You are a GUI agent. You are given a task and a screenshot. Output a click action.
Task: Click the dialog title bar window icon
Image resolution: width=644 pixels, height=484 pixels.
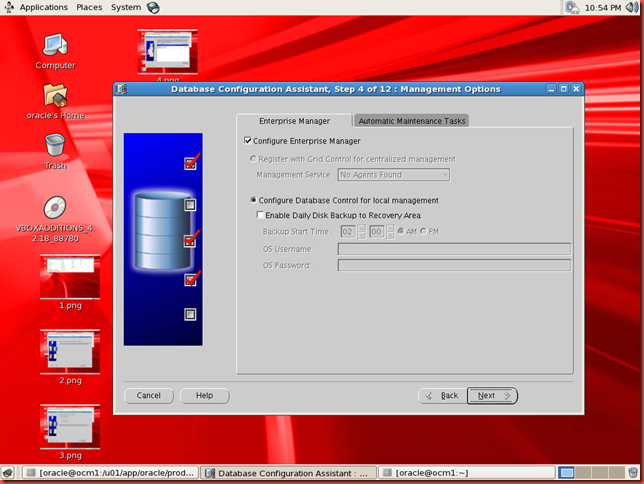pos(122,89)
